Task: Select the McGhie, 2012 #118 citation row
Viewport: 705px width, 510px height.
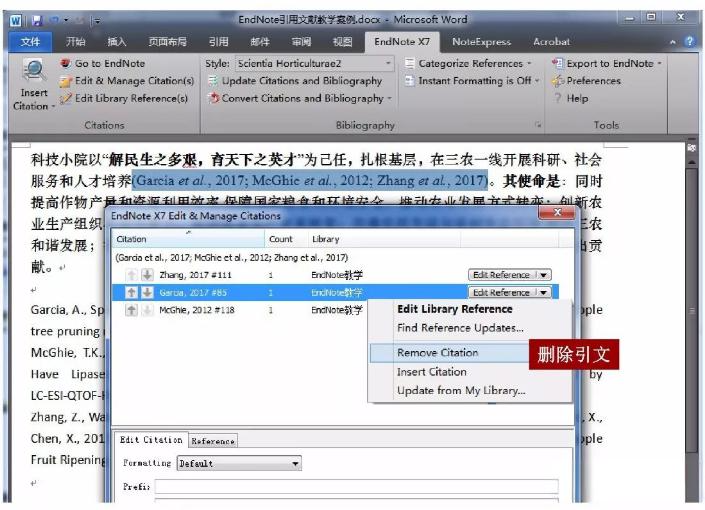Action: point(200,310)
